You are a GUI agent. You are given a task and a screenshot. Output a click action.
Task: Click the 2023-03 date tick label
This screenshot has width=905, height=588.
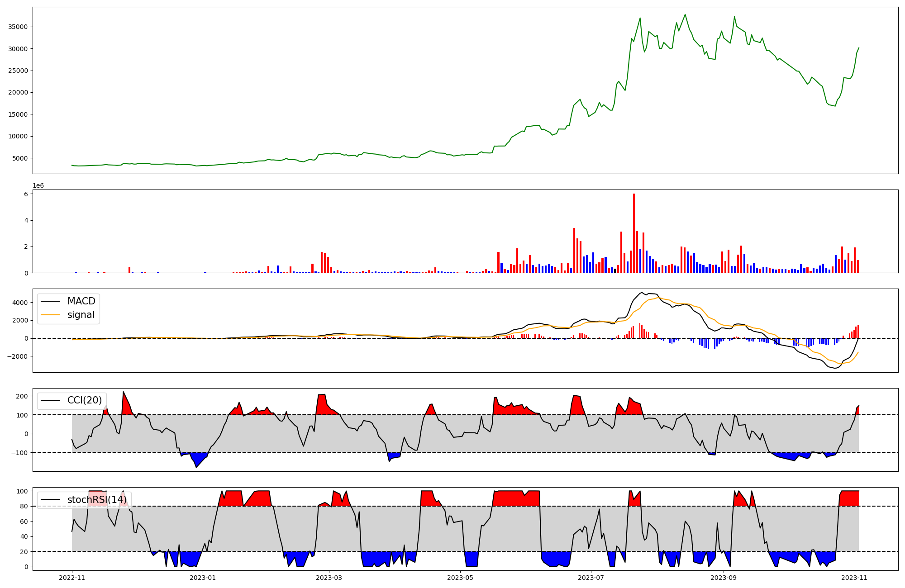(x=329, y=578)
